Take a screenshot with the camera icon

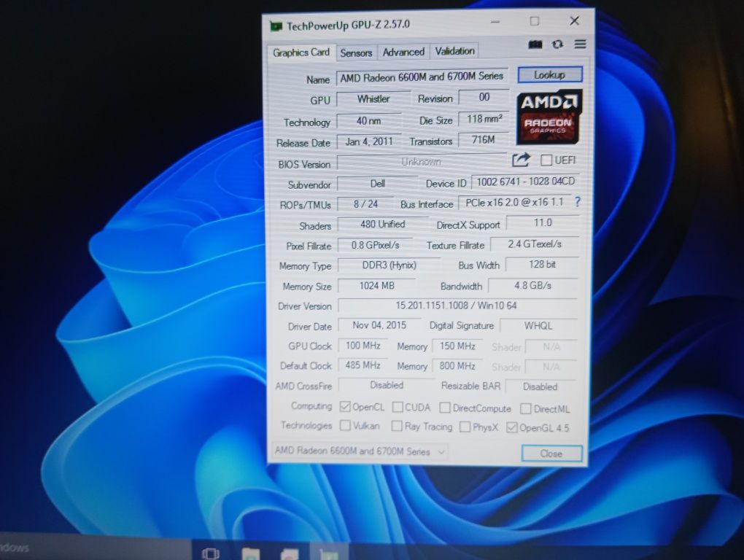[x=535, y=44]
